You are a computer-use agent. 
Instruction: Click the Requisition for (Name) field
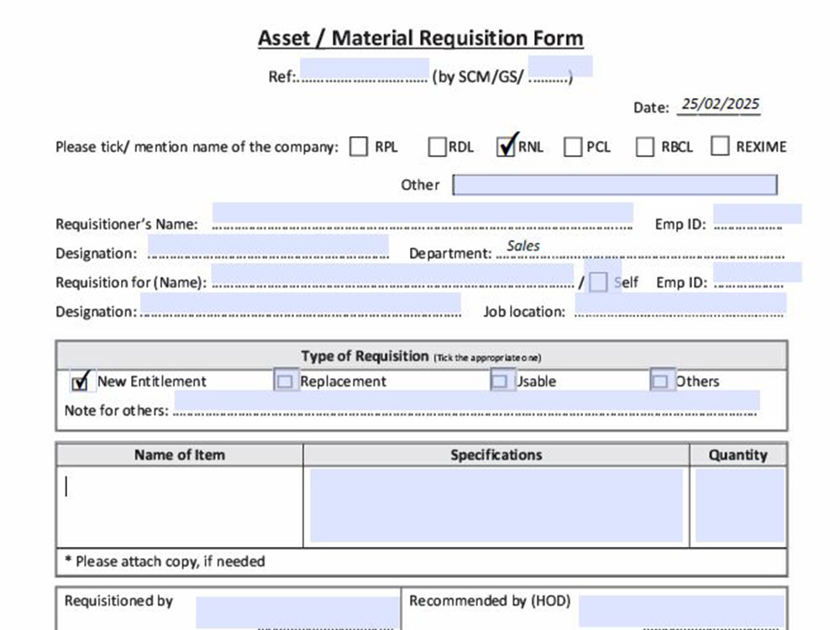392,275
